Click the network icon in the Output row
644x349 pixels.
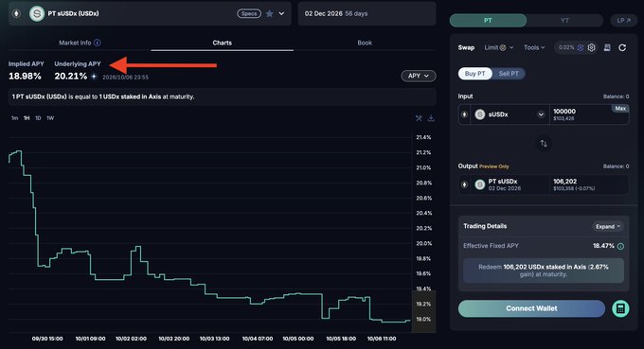click(x=464, y=184)
